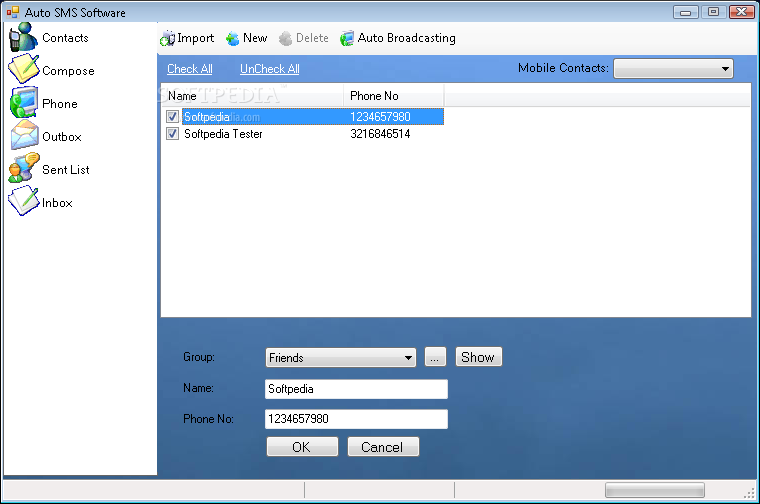Click the Import toolbar label
The width and height of the screenshot is (760, 504).
[195, 38]
